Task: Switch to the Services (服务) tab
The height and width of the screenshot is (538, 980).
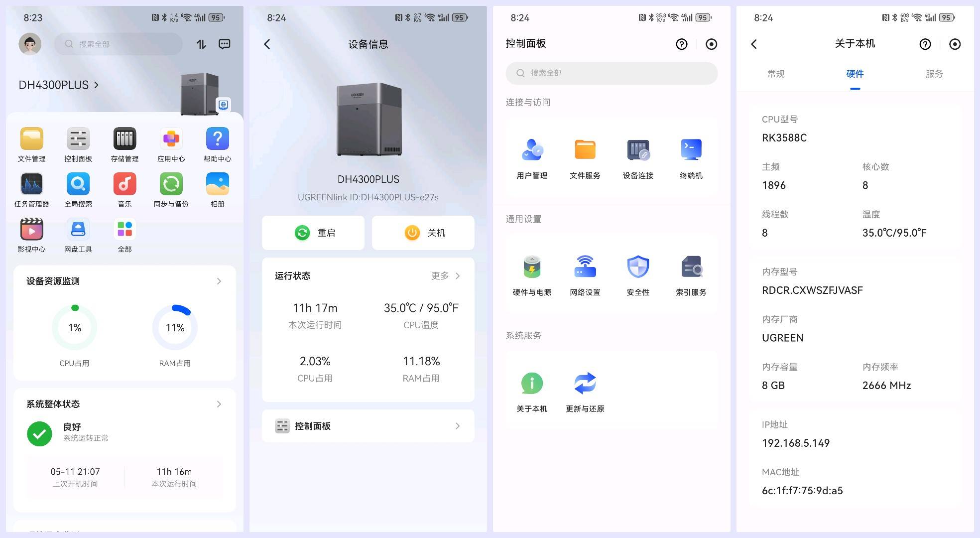Action: coord(934,74)
